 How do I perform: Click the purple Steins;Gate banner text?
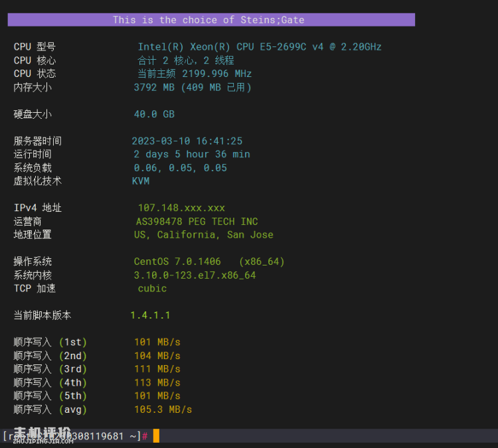[x=208, y=20]
